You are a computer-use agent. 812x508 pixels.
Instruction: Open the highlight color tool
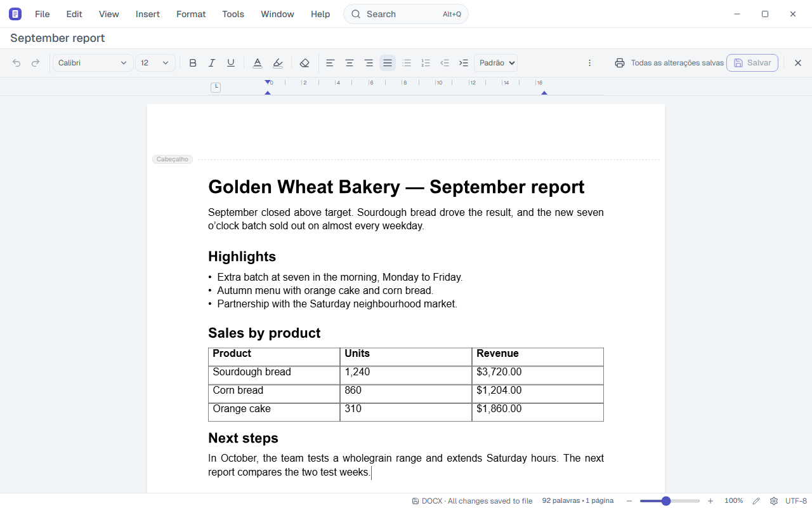pyautogui.click(x=278, y=63)
